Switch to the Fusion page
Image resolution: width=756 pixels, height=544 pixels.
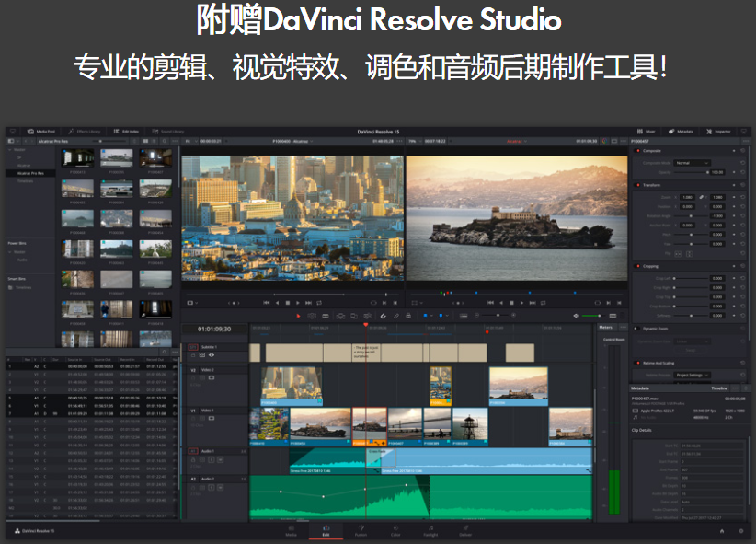tap(361, 531)
